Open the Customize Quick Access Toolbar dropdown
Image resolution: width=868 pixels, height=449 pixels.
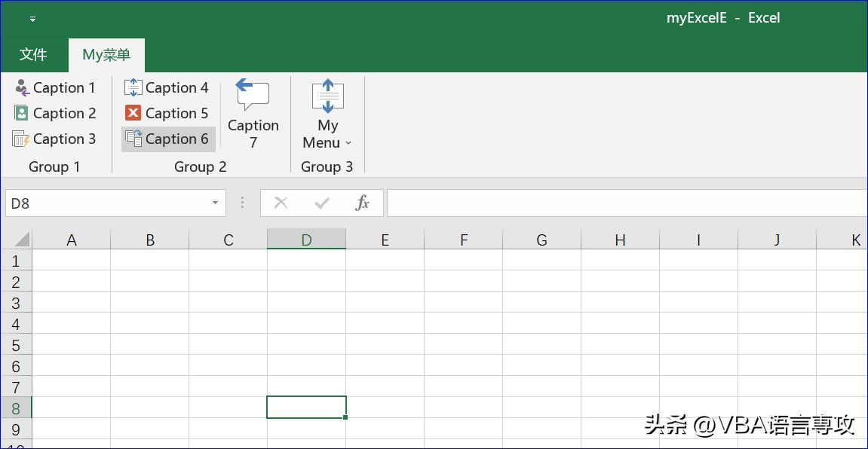tap(32, 19)
